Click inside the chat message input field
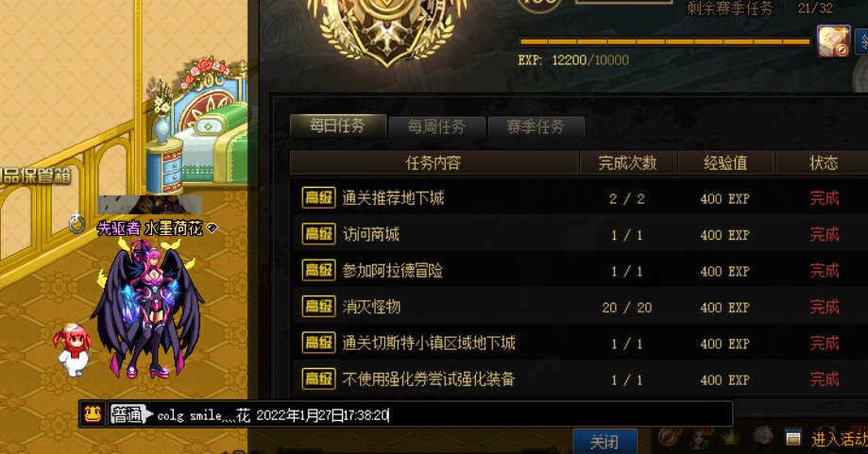 point(419,414)
